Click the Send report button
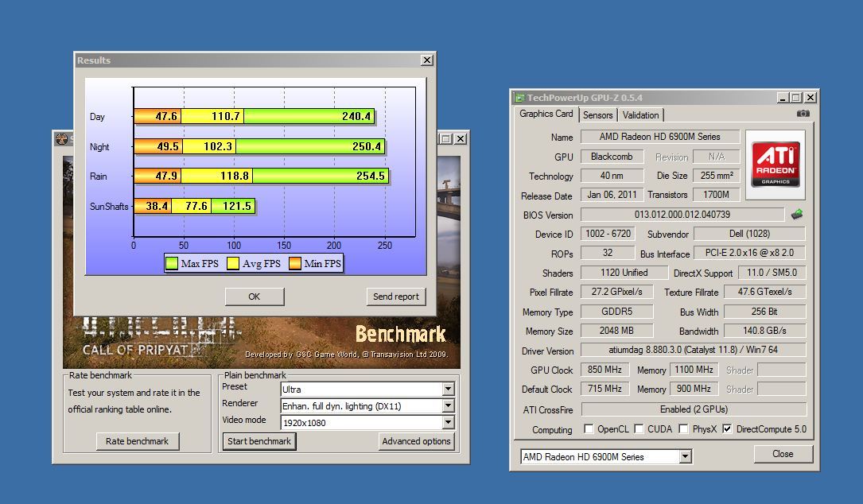The height and width of the screenshot is (504, 863). point(396,297)
